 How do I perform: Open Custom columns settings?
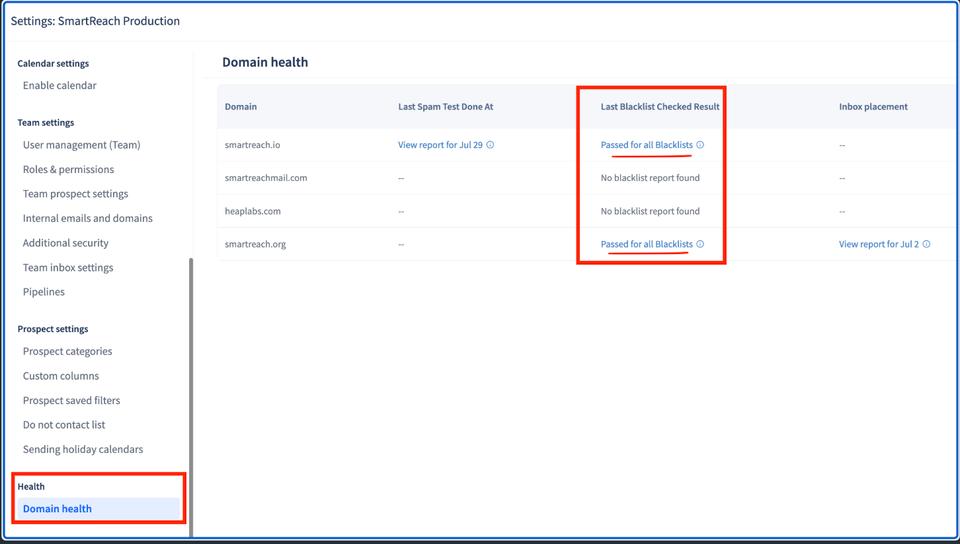(x=61, y=376)
